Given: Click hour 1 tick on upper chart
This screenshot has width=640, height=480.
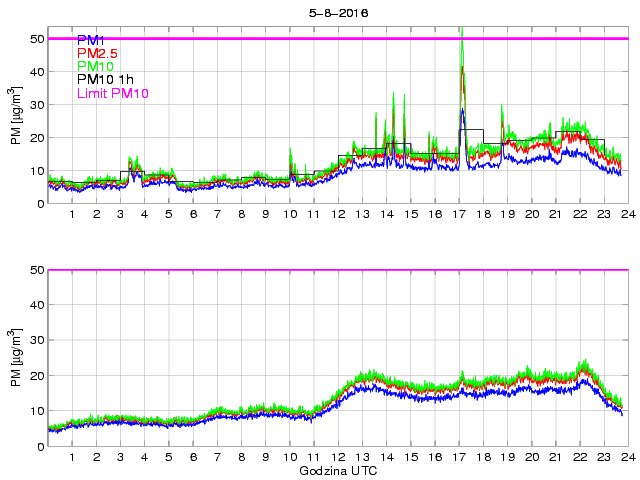Looking at the screenshot, I should pyautogui.click(x=73, y=214).
